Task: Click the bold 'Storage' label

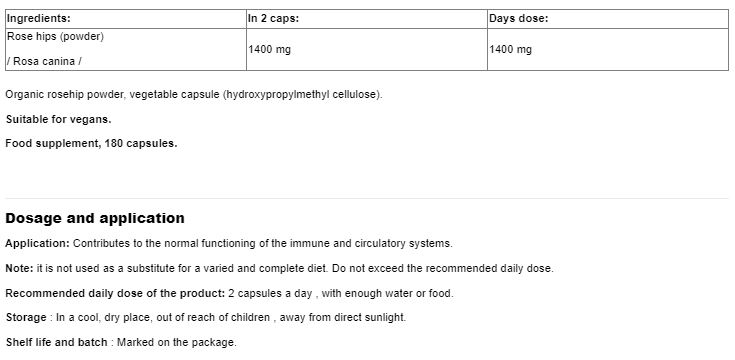Action: coord(26,317)
